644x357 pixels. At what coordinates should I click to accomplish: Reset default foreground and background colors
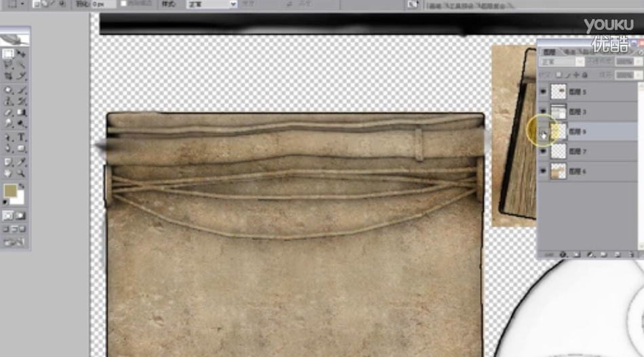pos(5,202)
